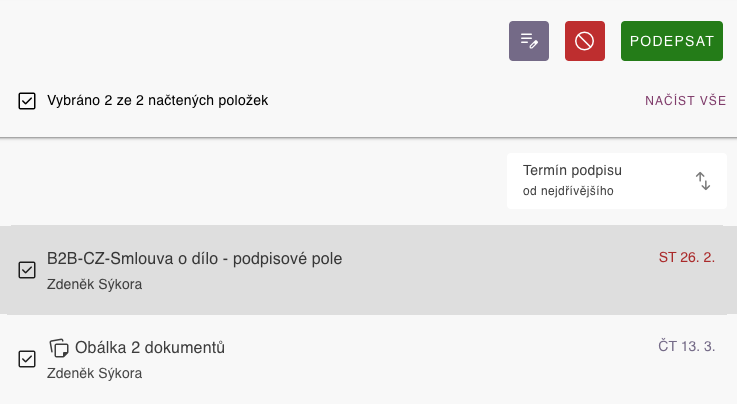Click the ČT 13. 3. deadline date
Screen dimensions: 737x404
coord(686,346)
